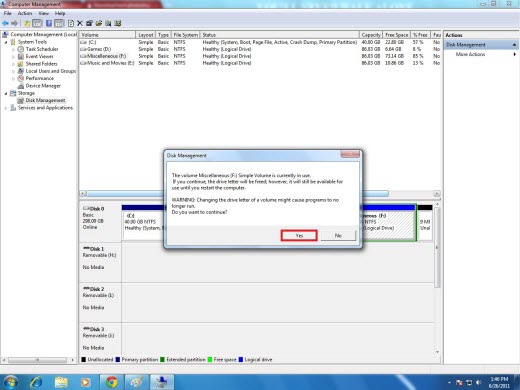This screenshot has width=520, height=390.
Task: Click the network tray icon
Action: 469,382
